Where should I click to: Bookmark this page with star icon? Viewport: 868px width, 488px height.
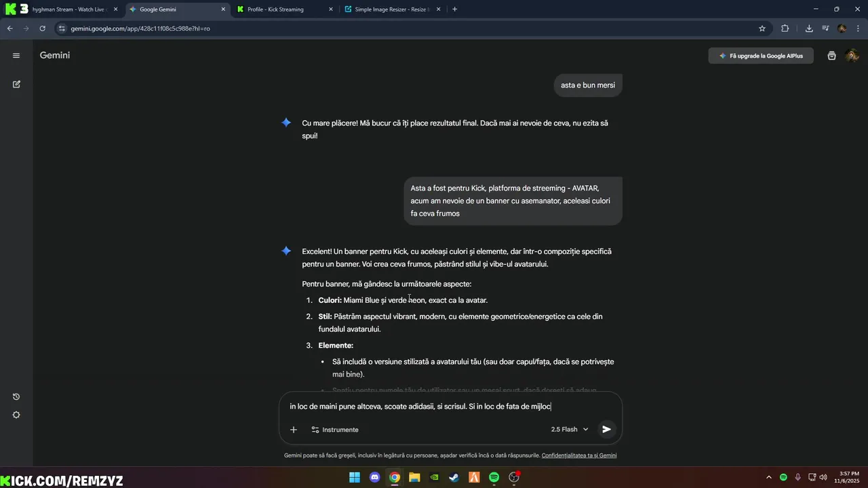(x=762, y=28)
